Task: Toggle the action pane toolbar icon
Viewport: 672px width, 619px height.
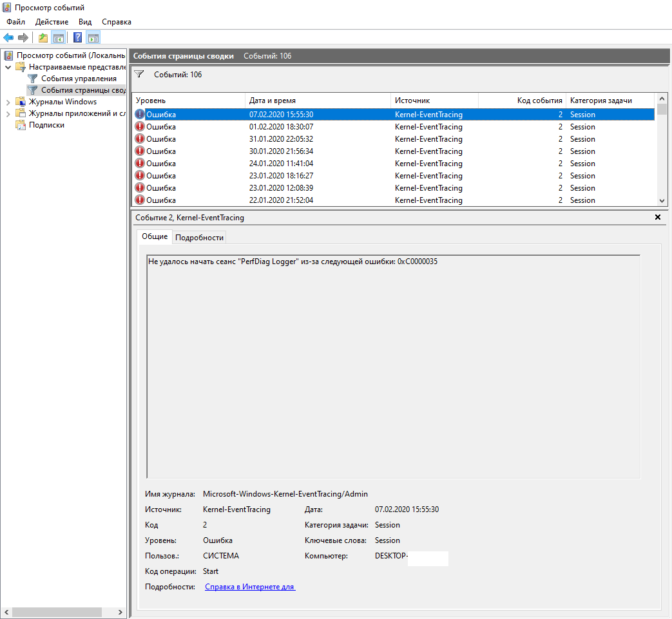Action: pyautogui.click(x=93, y=38)
